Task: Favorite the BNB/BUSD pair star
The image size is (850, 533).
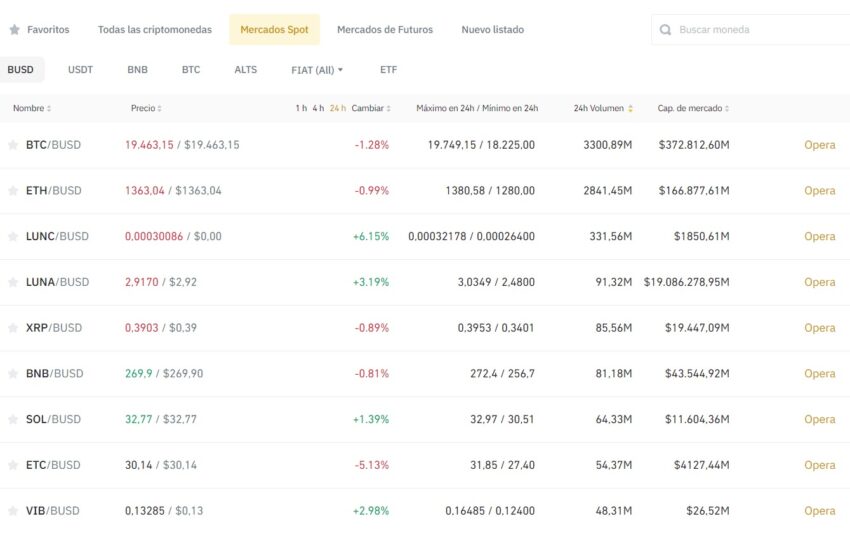Action: pos(13,374)
